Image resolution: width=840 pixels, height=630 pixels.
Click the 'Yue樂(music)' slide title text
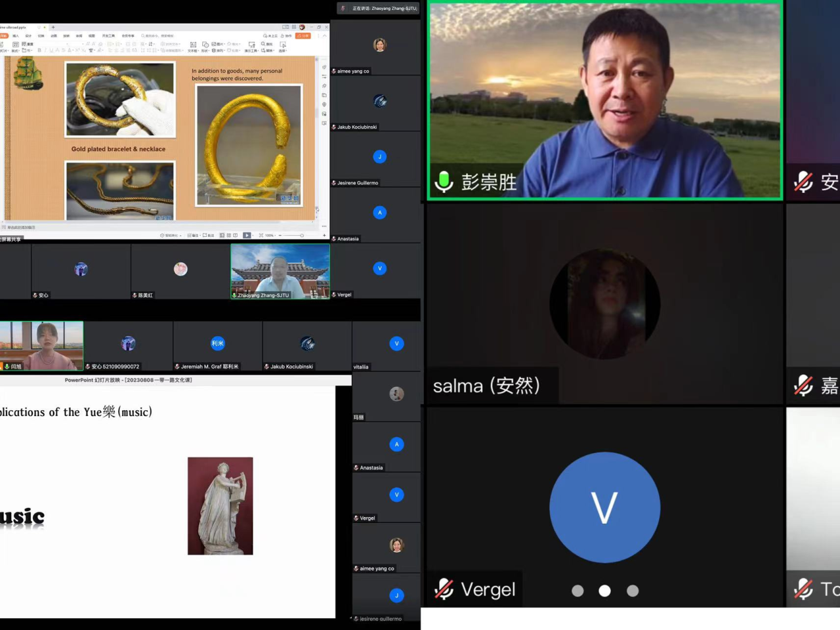[x=117, y=412]
